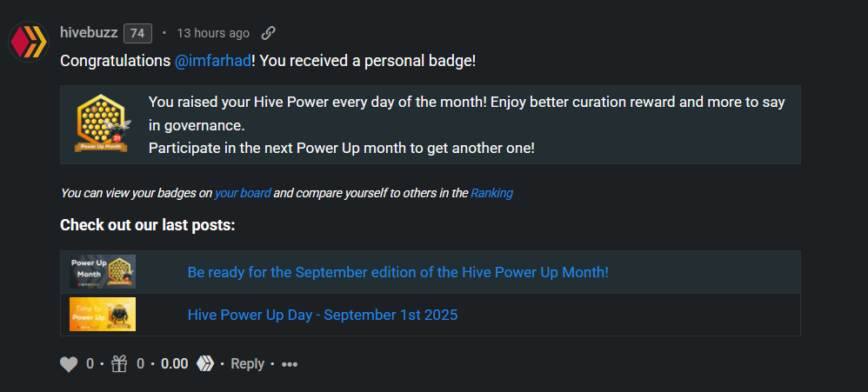Image resolution: width=868 pixels, height=392 pixels.
Task: Click the 13 hours ago timestamp
Action: pos(213,33)
